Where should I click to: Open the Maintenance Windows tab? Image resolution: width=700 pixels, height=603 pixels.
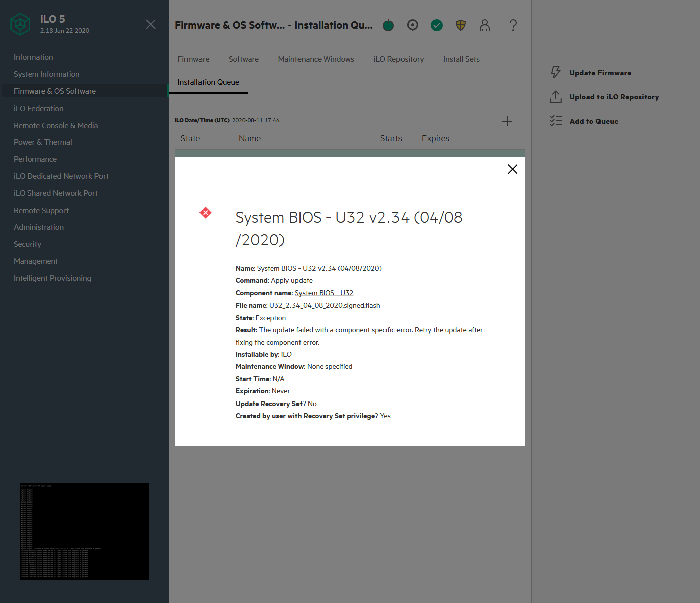point(316,59)
